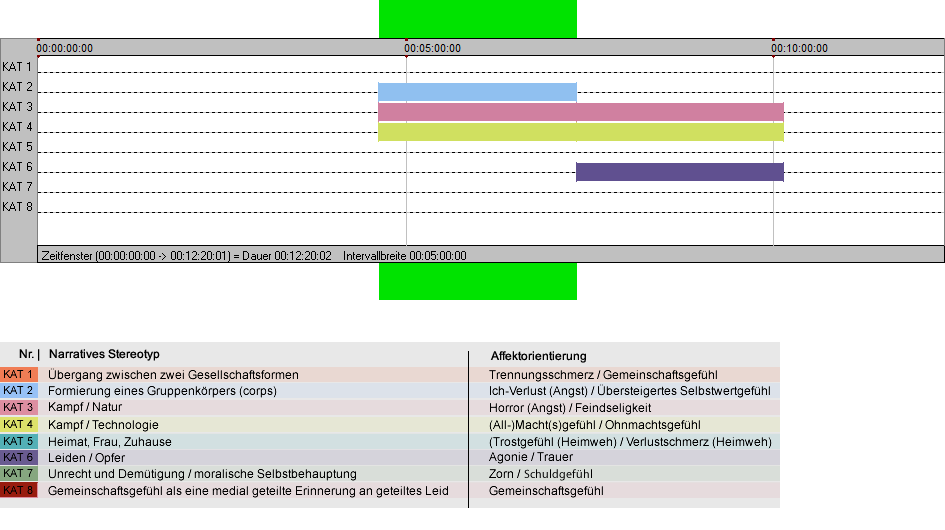Click the yellow KAT 4 legend swatch
The image size is (945, 530).
pyautogui.click(x=19, y=424)
